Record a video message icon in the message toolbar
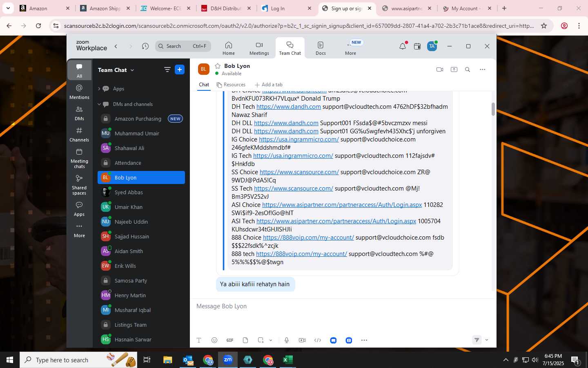 [x=302, y=340]
